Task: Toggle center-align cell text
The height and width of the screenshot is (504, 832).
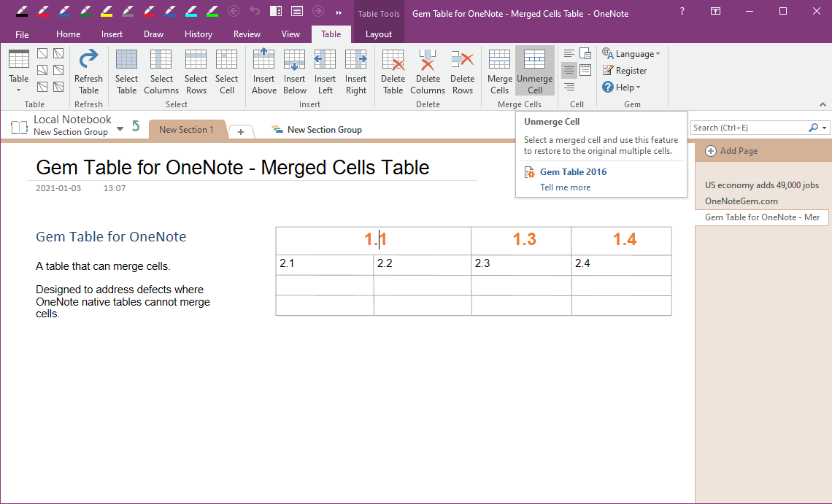Action: click(569, 70)
